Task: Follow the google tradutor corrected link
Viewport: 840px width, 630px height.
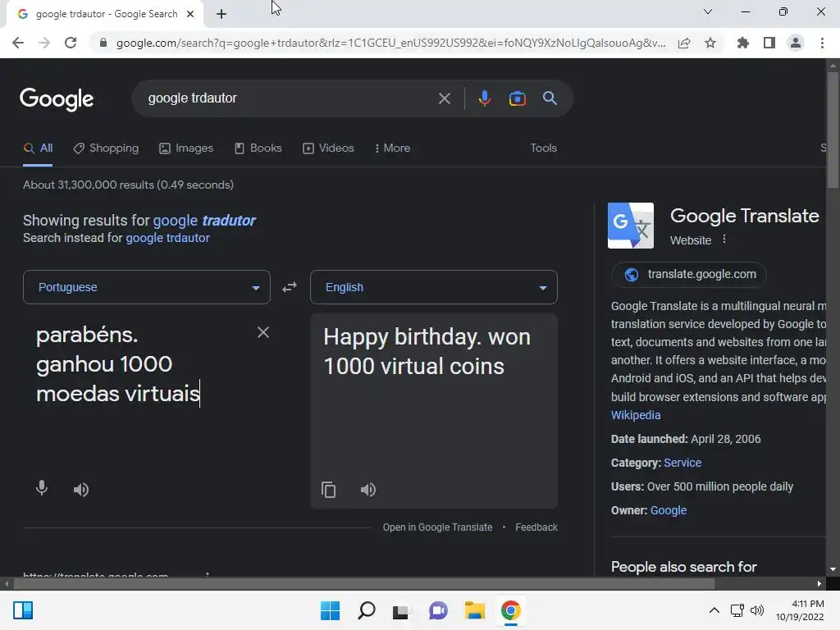Action: (x=204, y=220)
